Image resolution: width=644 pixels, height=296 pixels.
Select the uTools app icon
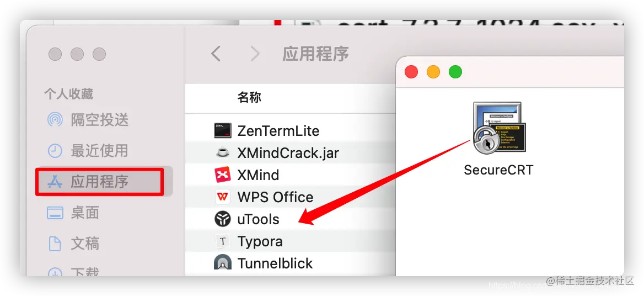pos(223,219)
